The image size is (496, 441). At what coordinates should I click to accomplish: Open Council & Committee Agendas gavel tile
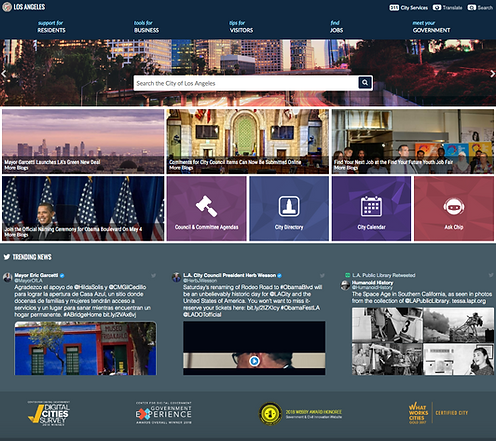206,208
